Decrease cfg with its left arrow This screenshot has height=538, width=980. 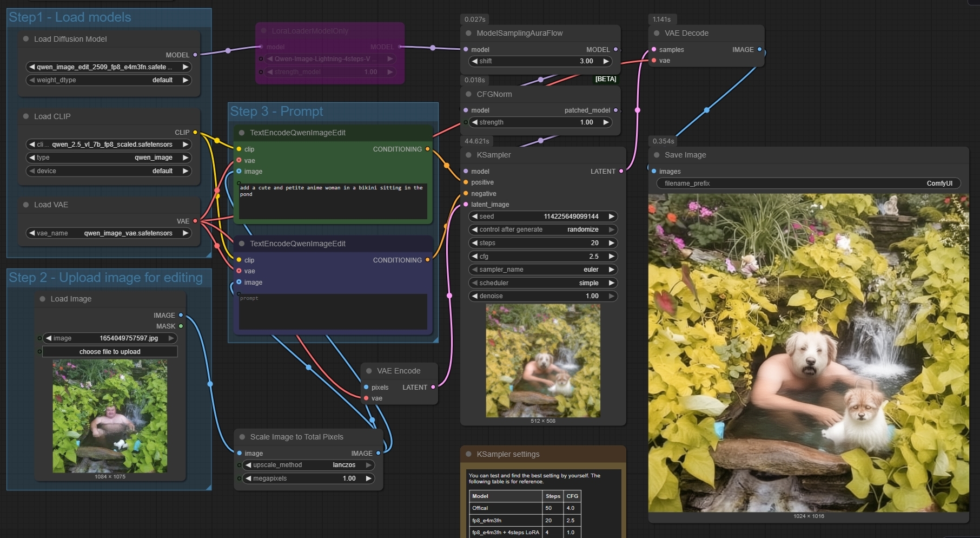pyautogui.click(x=474, y=257)
